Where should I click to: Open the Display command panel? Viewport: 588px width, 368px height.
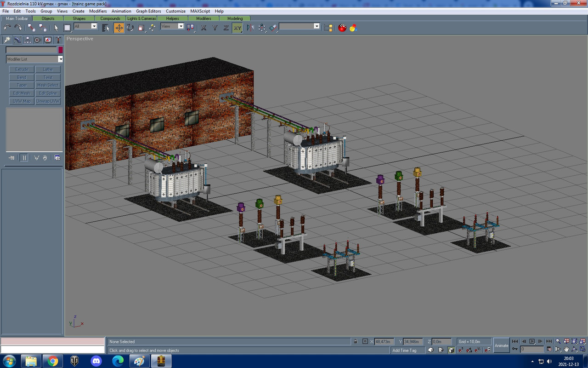(48, 40)
